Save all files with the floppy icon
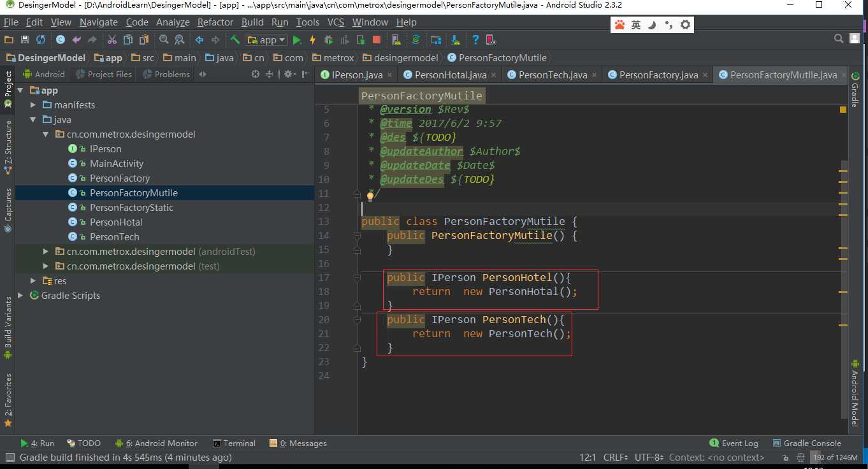 click(25, 40)
